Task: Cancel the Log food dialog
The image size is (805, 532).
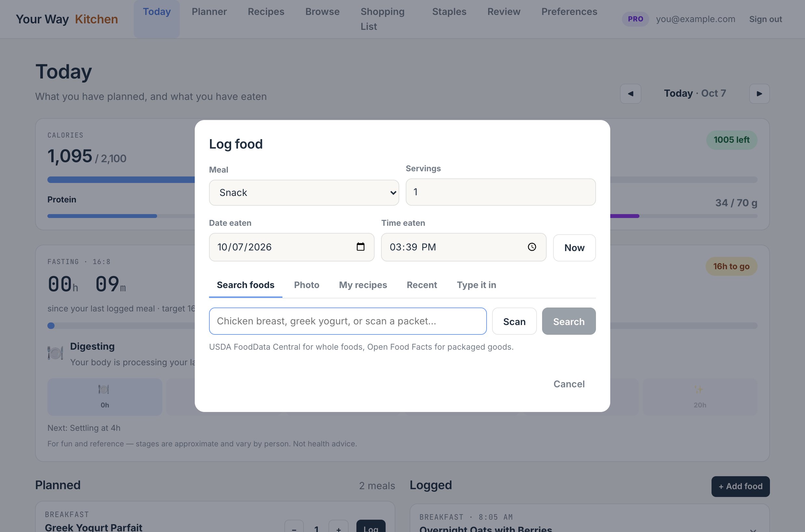Action: click(x=569, y=384)
